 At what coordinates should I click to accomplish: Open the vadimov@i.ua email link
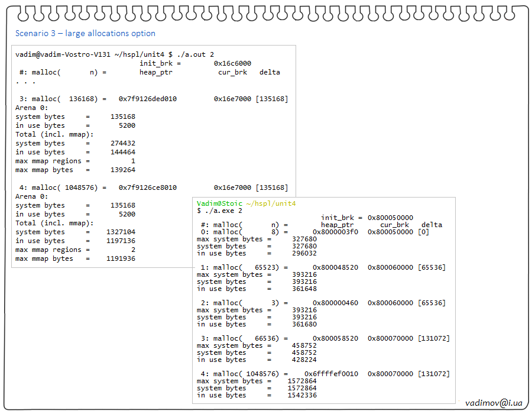pyautogui.click(x=494, y=403)
